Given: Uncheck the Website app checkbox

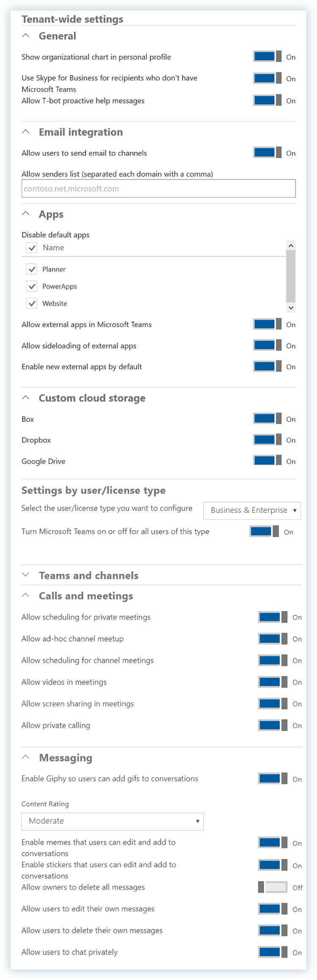Looking at the screenshot, I should [x=32, y=303].
